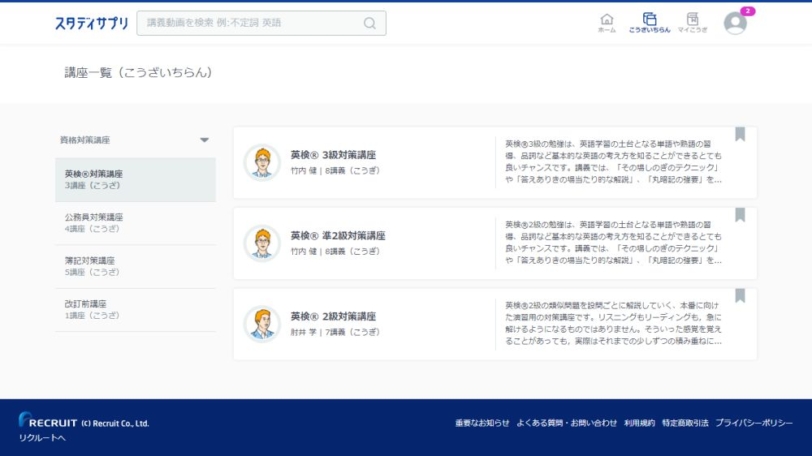Click the magnifier search icon
The height and width of the screenshot is (456, 812).
point(369,23)
